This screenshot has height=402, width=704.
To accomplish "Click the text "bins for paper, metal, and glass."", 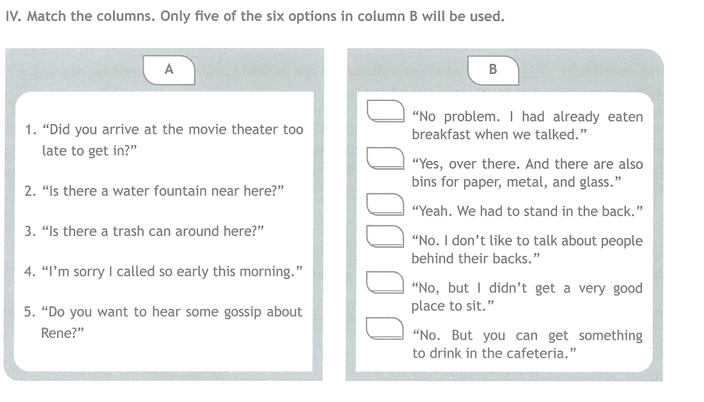I will [x=516, y=182].
